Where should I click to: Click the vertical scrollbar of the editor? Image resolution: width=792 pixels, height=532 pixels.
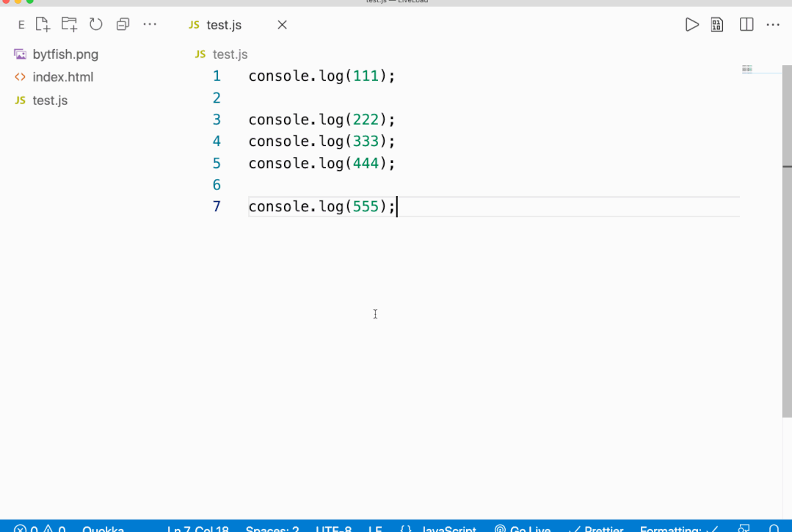coord(787,241)
